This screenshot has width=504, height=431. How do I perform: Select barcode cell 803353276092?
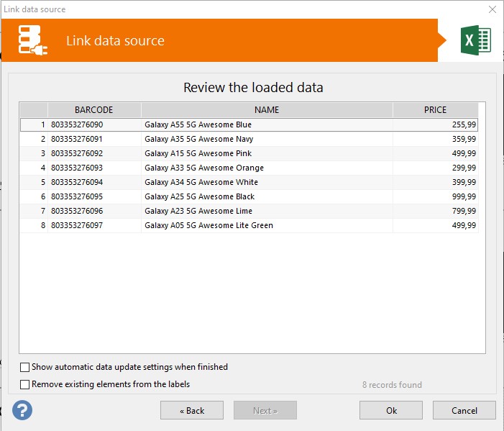[94, 153]
